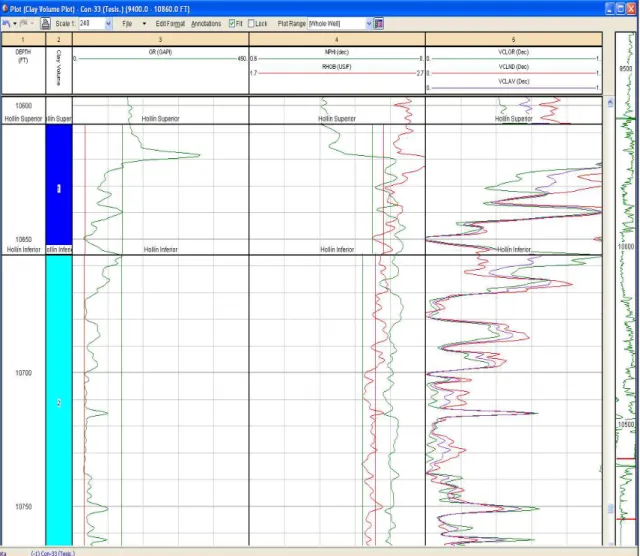Open the Plot Range dropdown

(x=369, y=24)
